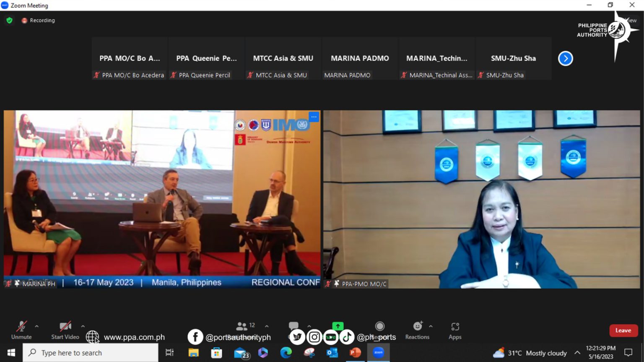Expand the Reactions options arrow
Image resolution: width=644 pixels, height=362 pixels.
click(x=431, y=326)
